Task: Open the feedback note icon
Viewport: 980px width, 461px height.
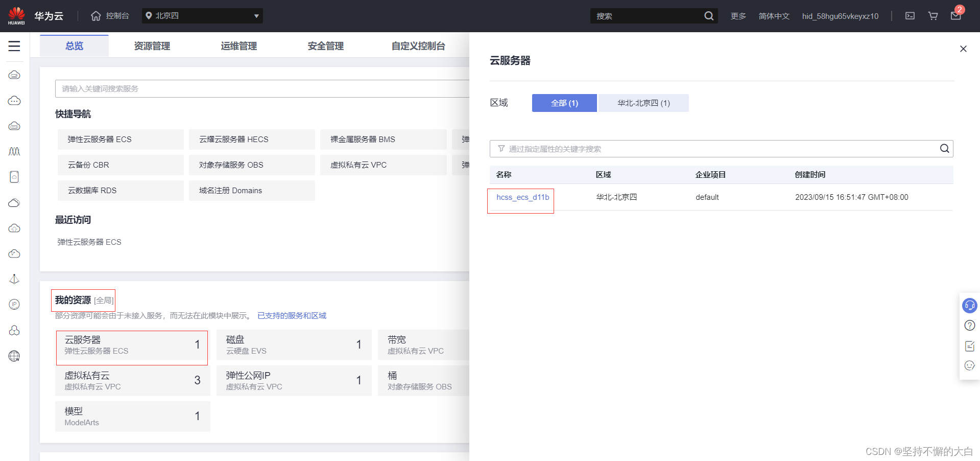Action: (x=969, y=346)
